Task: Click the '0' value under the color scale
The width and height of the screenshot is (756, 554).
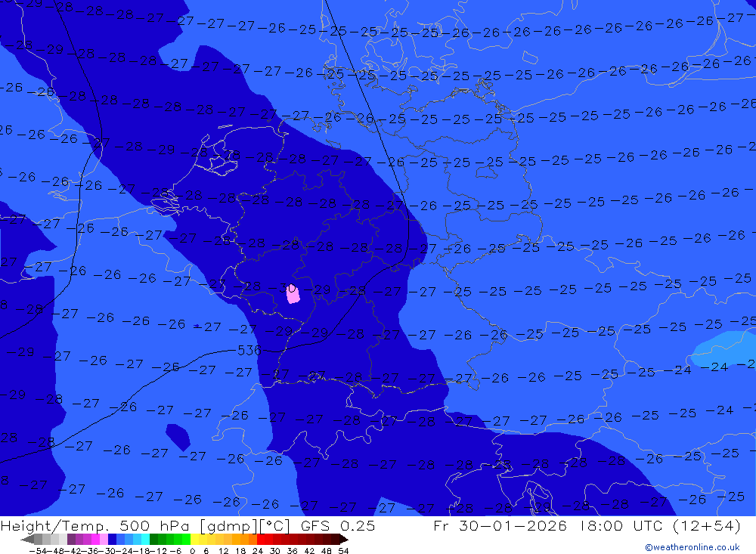Action: coord(192,551)
